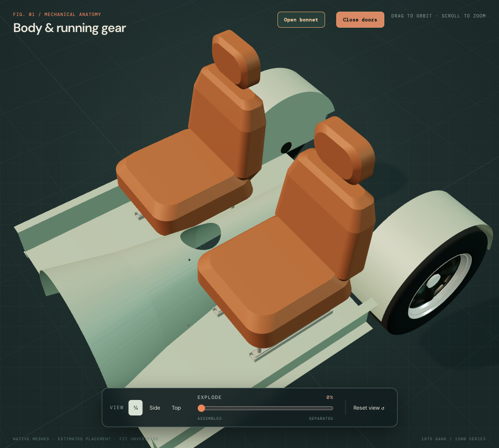Click the "Body & running gear" heading
The height and width of the screenshot is (448, 499).
pyautogui.click(x=69, y=28)
